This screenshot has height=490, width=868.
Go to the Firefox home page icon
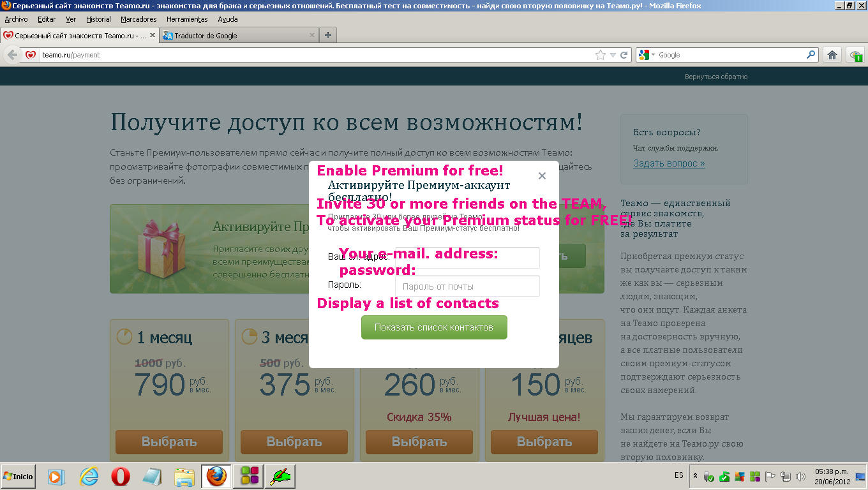click(832, 55)
